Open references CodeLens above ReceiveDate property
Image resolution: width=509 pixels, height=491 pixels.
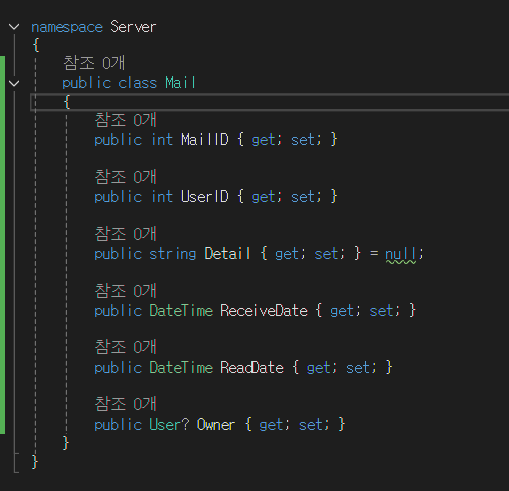coord(125,291)
